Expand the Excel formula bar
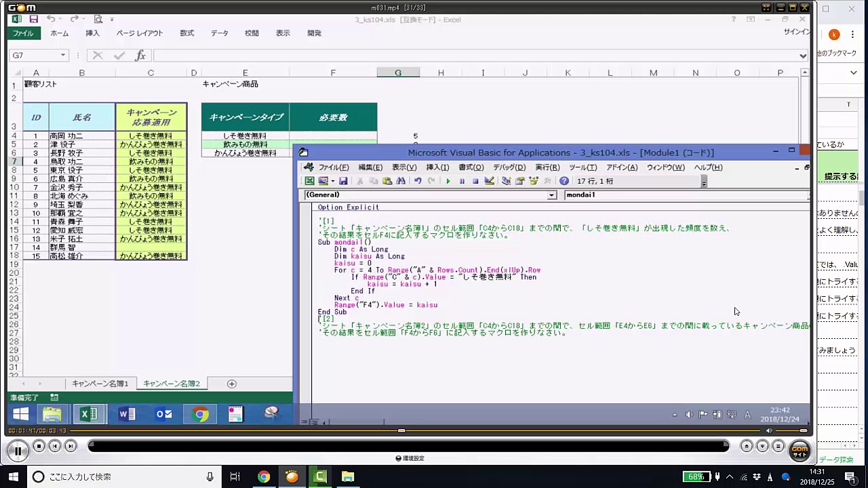This screenshot has width=868, height=488. coord(803,56)
